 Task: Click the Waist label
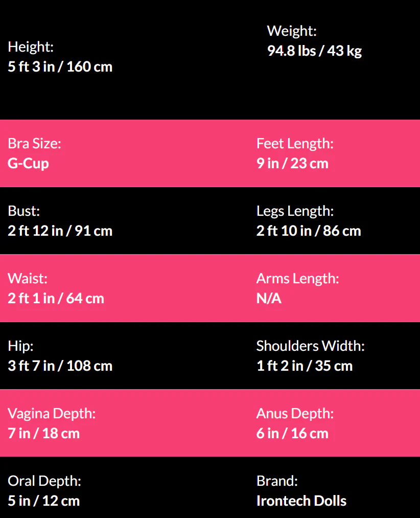point(28,279)
